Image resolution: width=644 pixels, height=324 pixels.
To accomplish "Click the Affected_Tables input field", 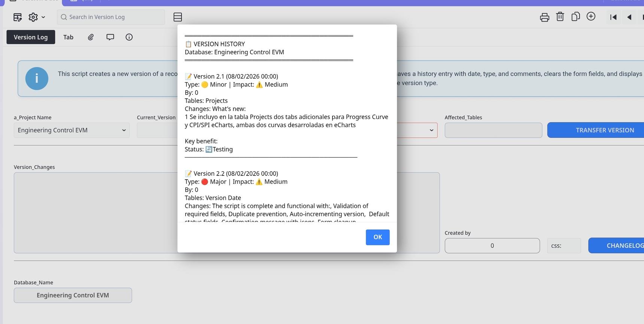I will coord(493,130).
